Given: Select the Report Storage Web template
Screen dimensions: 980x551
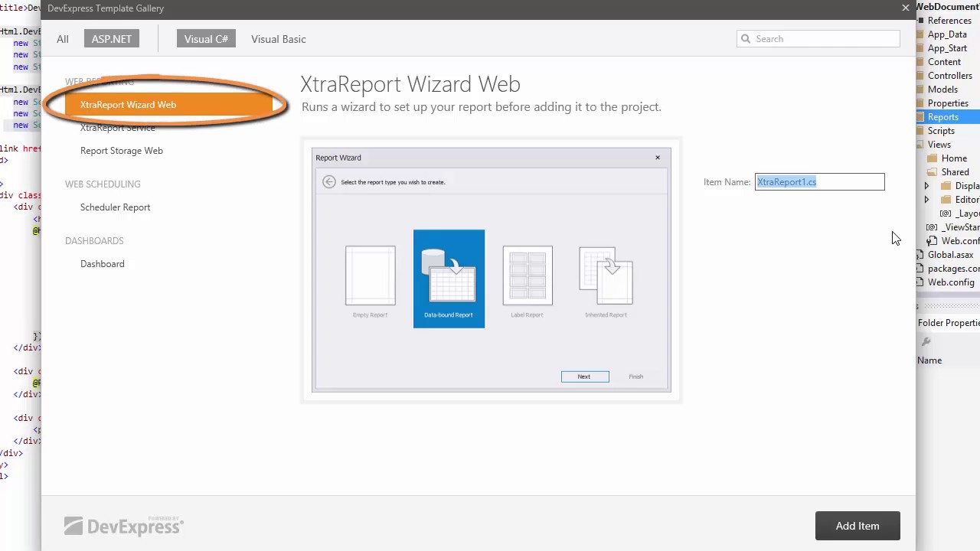Looking at the screenshot, I should 122,151.
